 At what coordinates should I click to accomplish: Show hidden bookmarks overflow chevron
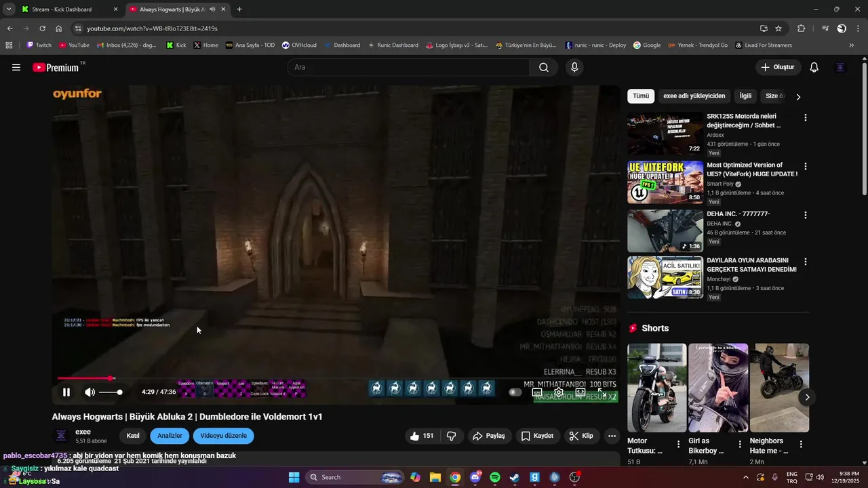[852, 45]
